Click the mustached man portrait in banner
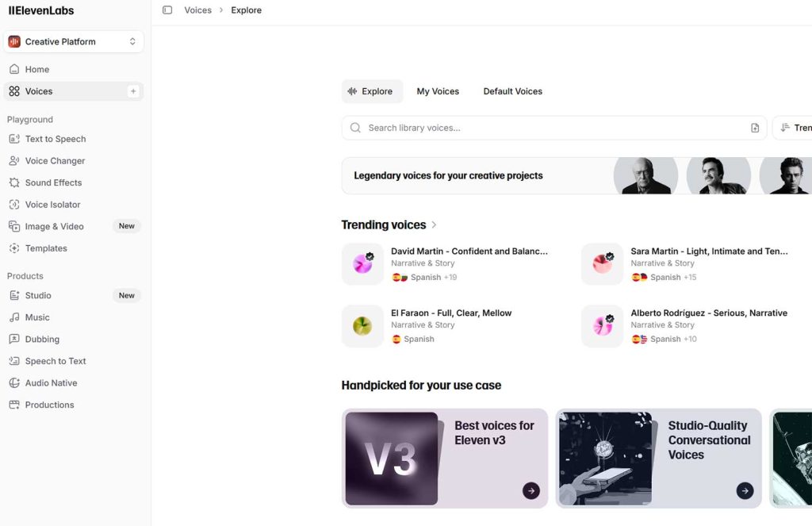This screenshot has width=812, height=526. click(718, 175)
